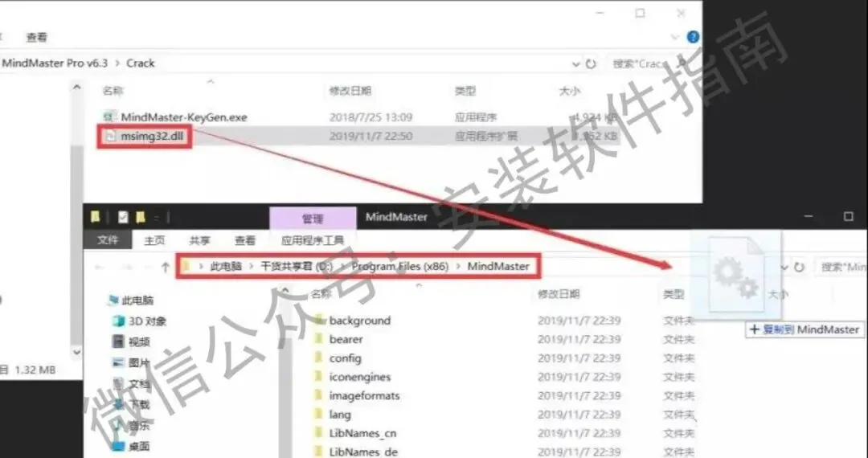Switch to the 共享 tab

199,240
